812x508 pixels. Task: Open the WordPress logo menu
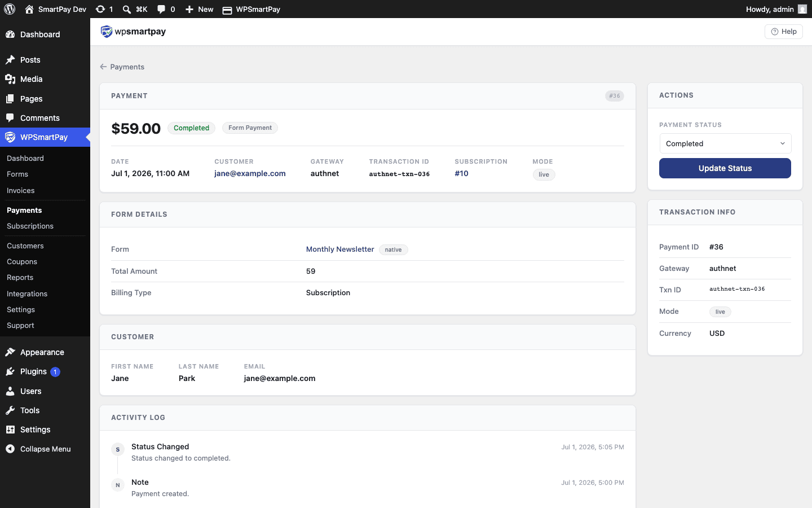point(10,9)
